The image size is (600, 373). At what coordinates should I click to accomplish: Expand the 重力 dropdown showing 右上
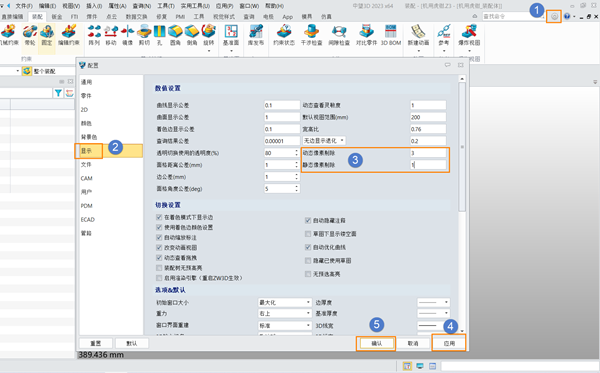[x=285, y=313]
